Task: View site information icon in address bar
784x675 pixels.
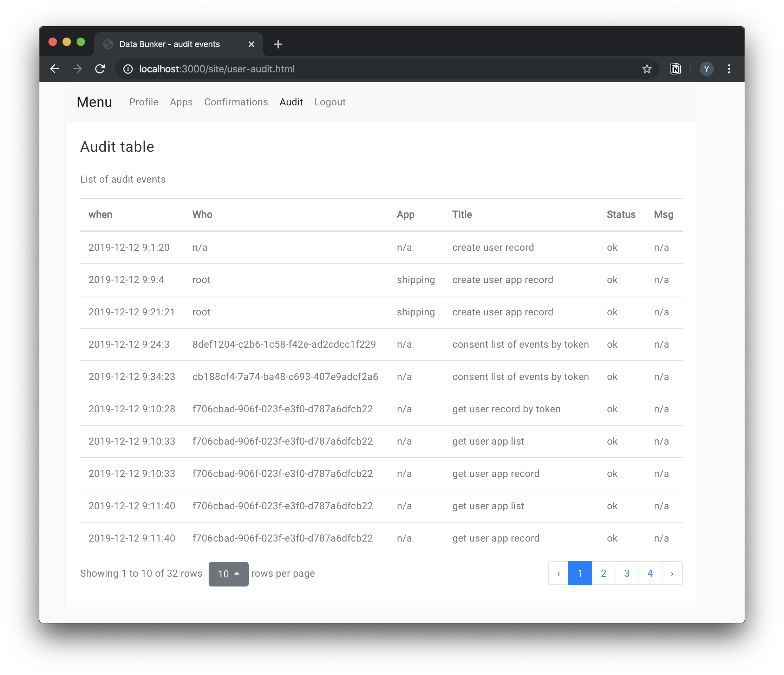Action: point(128,69)
